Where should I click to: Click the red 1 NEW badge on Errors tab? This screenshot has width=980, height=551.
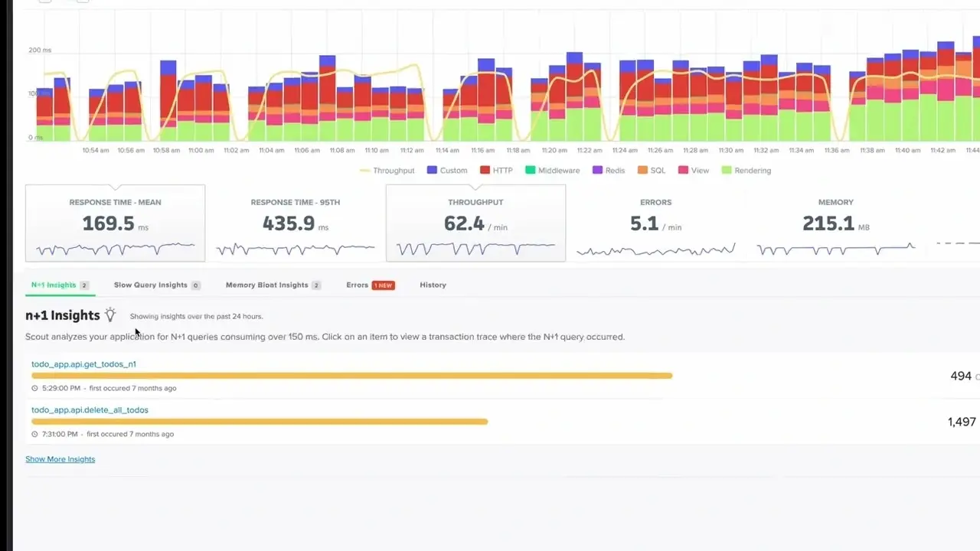pos(384,285)
